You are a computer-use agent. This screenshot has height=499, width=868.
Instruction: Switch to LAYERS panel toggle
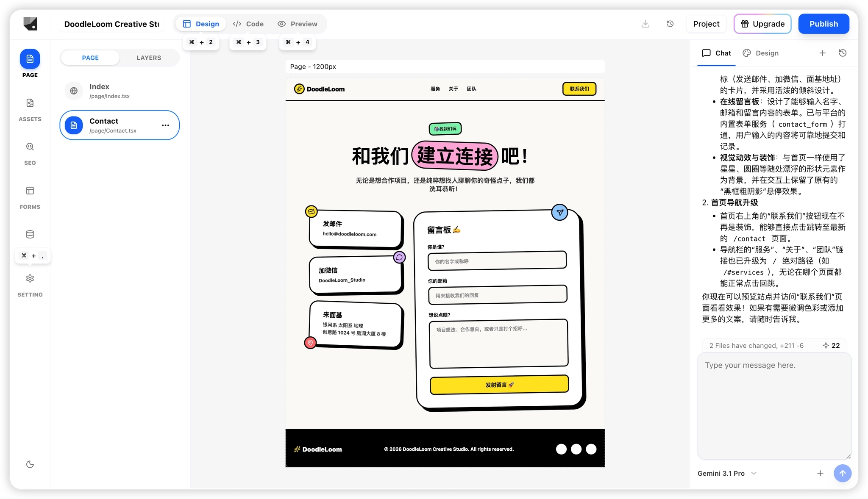tap(149, 58)
